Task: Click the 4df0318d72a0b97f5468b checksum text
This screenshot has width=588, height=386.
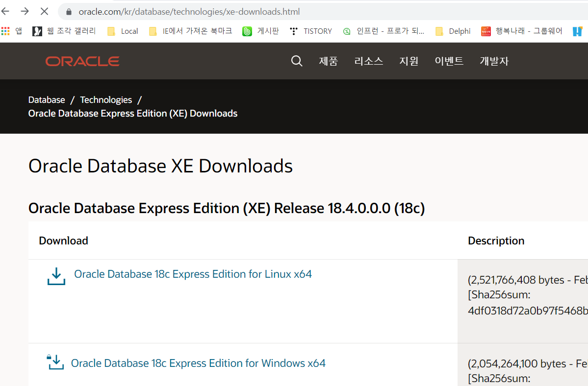Action: [528, 311]
